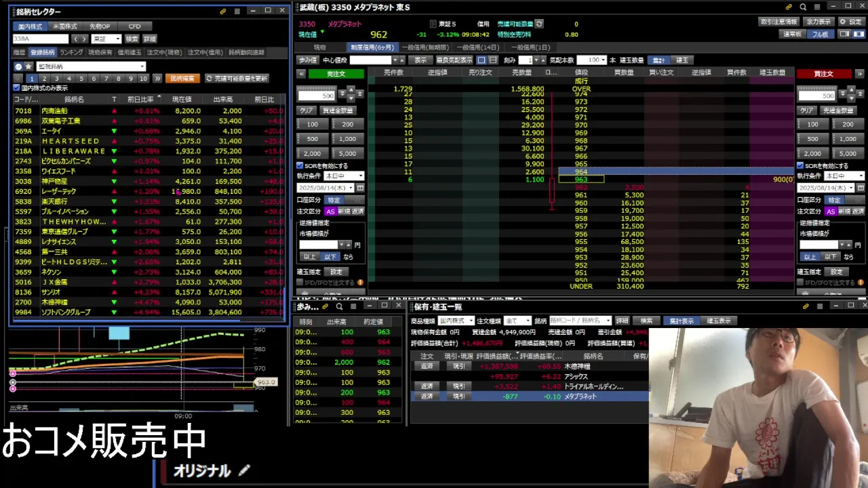
Task: Click the red 買注文 button
Action: click(824, 73)
